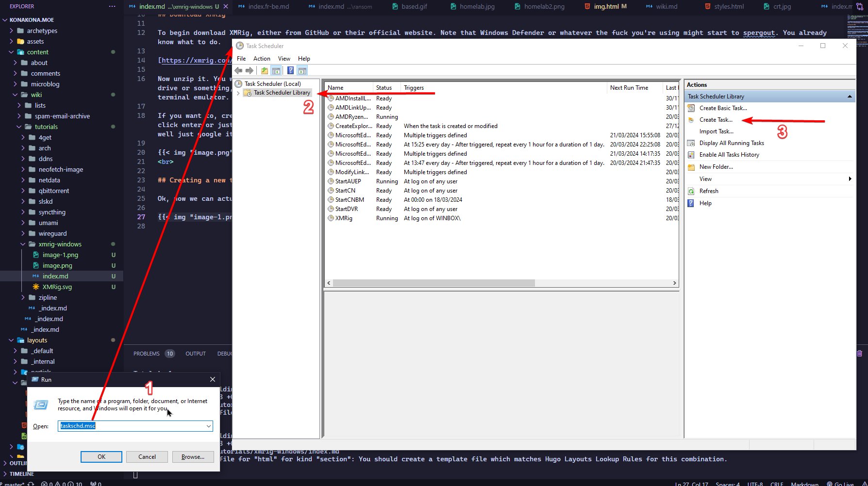868x486 pixels.
Task: Click the Up one level folder icon
Action: click(x=264, y=71)
